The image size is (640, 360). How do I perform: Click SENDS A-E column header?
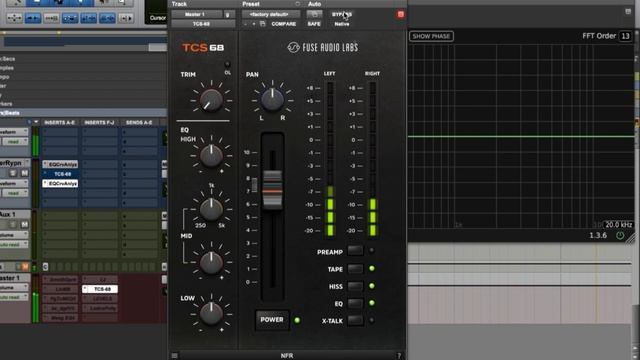tap(139, 122)
